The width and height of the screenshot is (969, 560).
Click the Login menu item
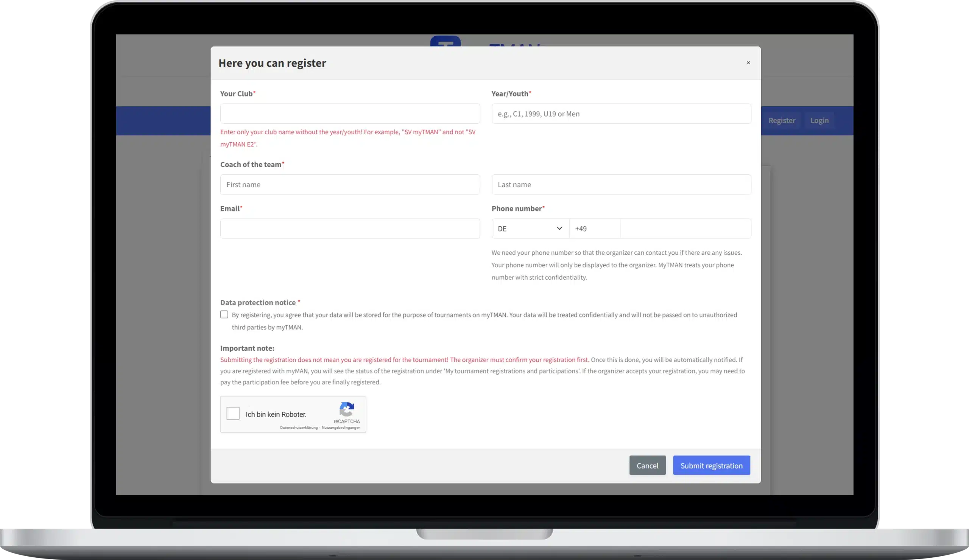coord(819,120)
